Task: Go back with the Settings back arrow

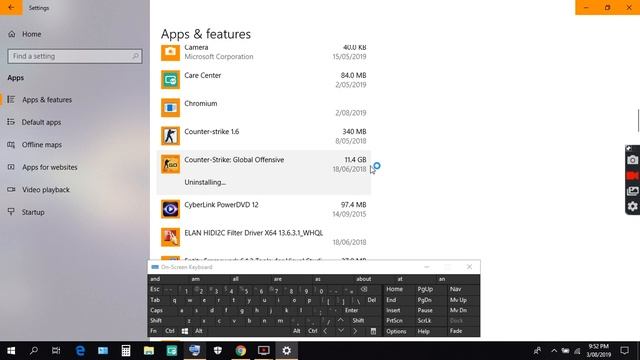Action: click(11, 7)
